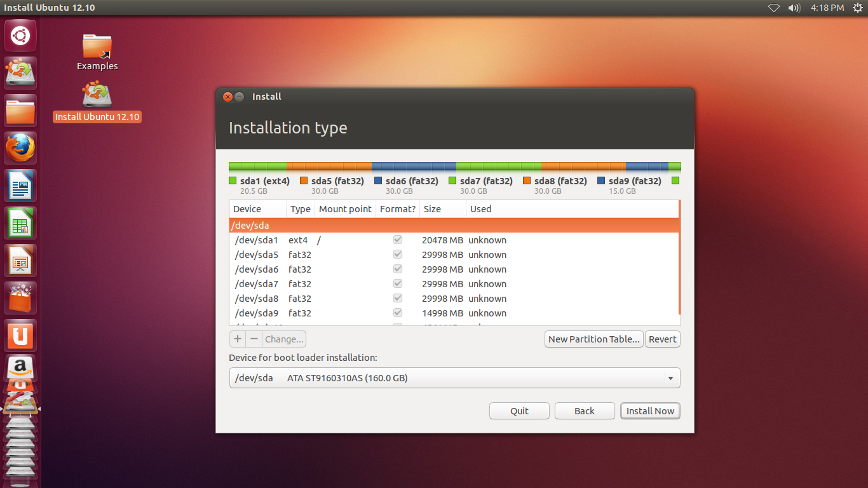Toggle the Format checkbox for /dev/sda6
868x488 pixels.
pos(398,269)
